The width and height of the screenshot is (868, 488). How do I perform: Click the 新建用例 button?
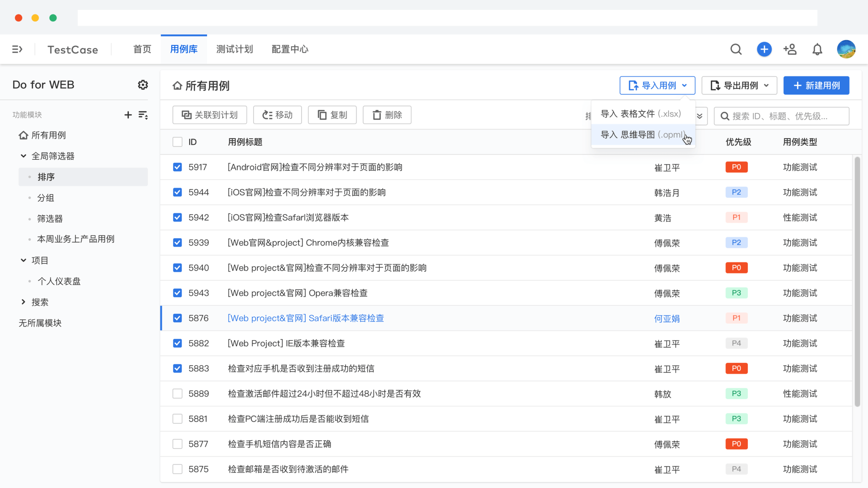tap(816, 86)
